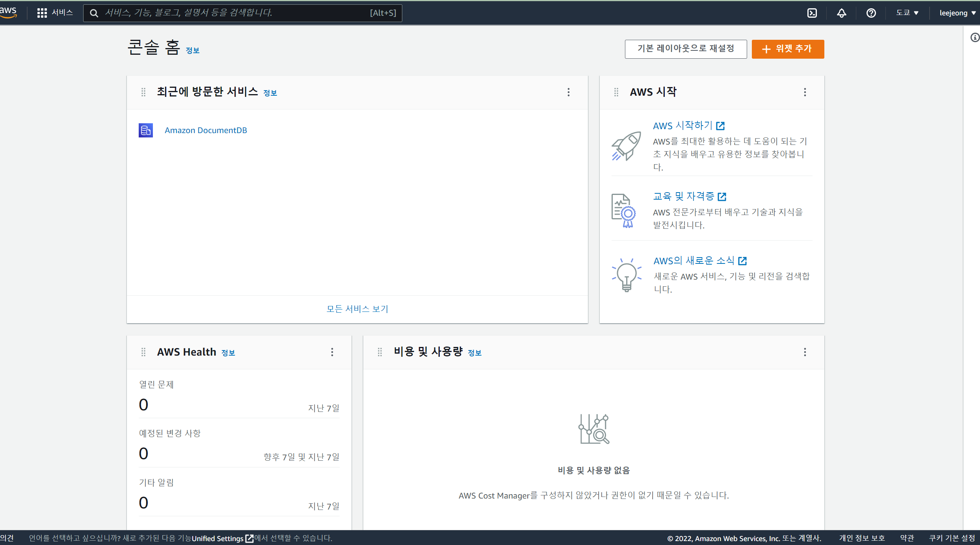Click drag handle of recently visited services widget
980x545 pixels.
pyautogui.click(x=143, y=92)
